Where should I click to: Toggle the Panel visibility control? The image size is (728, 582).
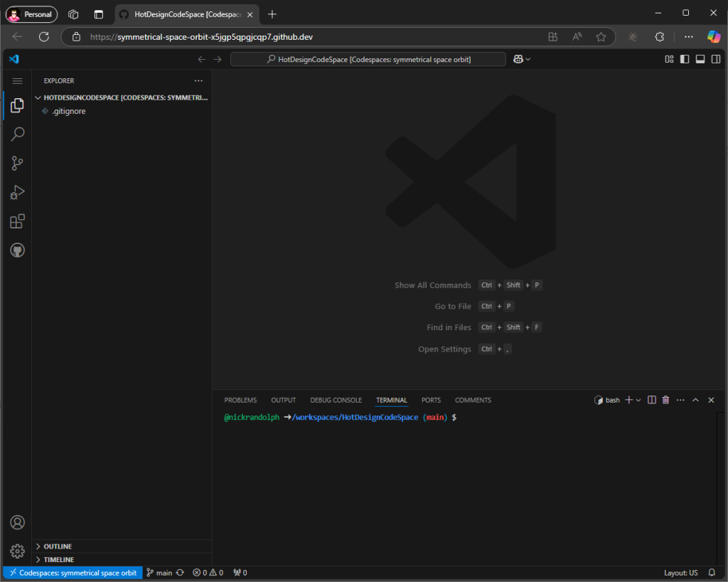click(x=700, y=59)
